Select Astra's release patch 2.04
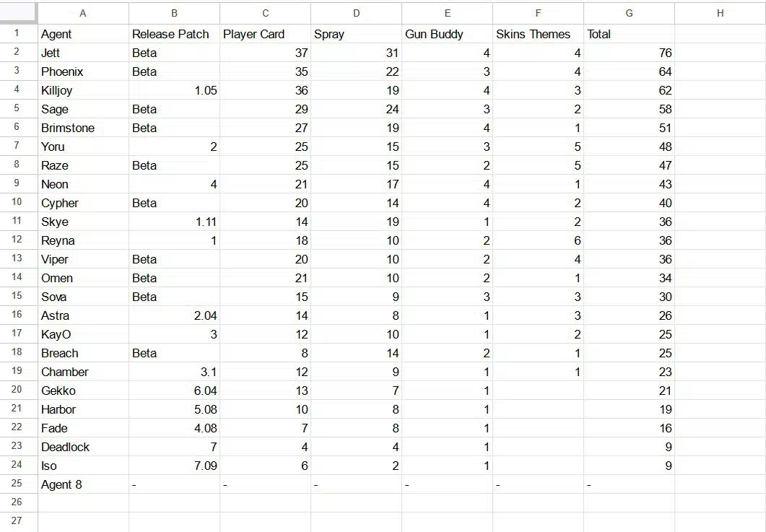Viewport: 766px width, 532px height. click(x=175, y=315)
